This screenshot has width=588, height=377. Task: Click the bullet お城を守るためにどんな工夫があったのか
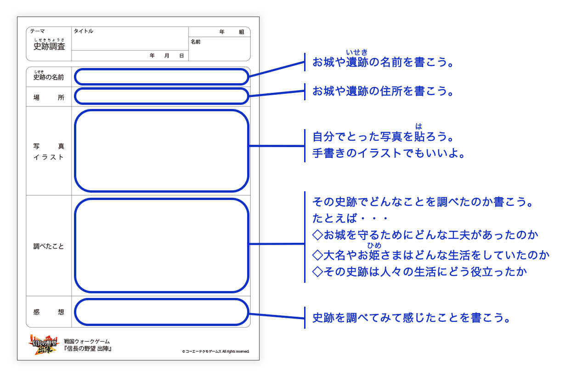pyautogui.click(x=425, y=235)
